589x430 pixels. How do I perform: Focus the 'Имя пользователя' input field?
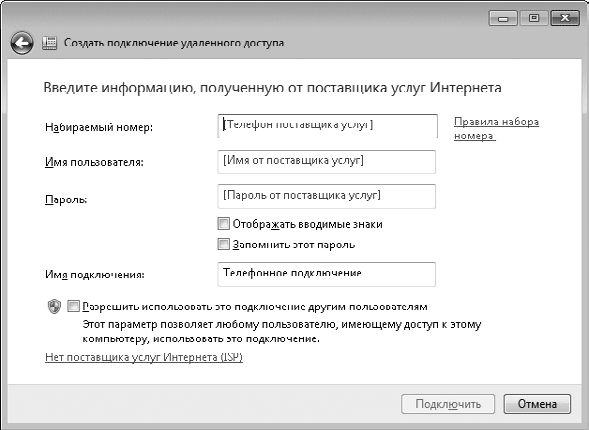click(326, 162)
